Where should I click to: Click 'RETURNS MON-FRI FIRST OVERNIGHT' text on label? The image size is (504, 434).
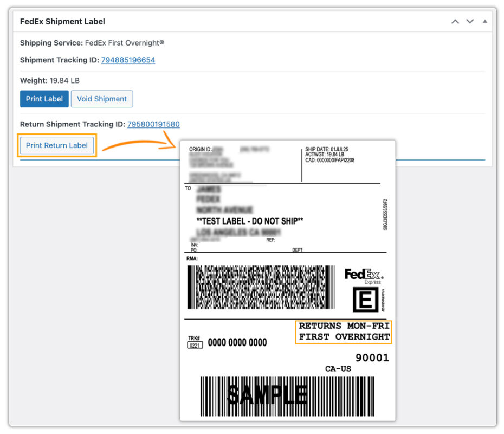pyautogui.click(x=344, y=331)
